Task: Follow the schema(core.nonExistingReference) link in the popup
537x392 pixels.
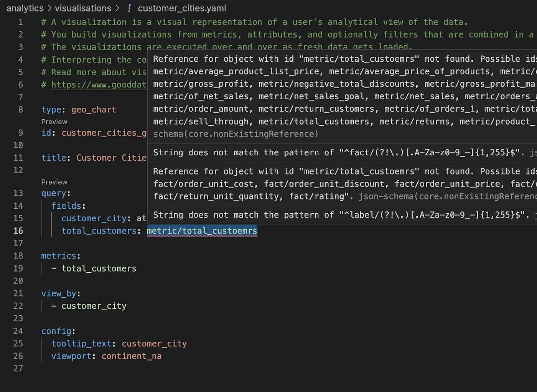Action: [235, 134]
